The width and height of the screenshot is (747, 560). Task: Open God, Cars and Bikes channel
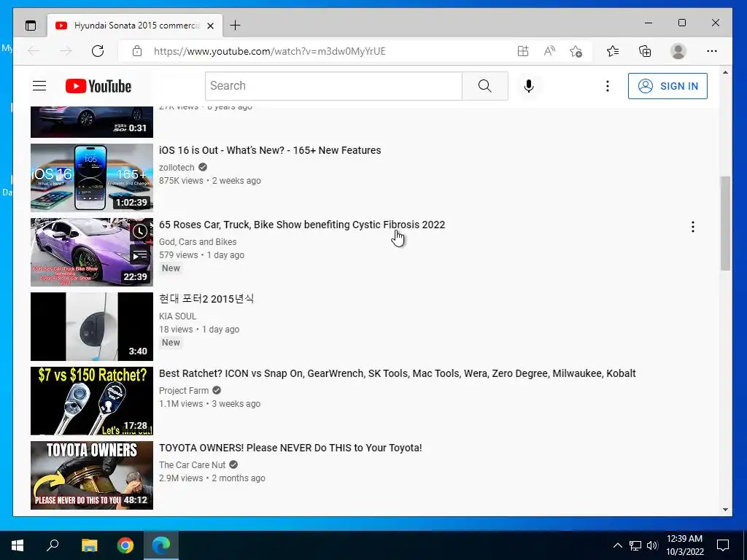pyautogui.click(x=198, y=241)
